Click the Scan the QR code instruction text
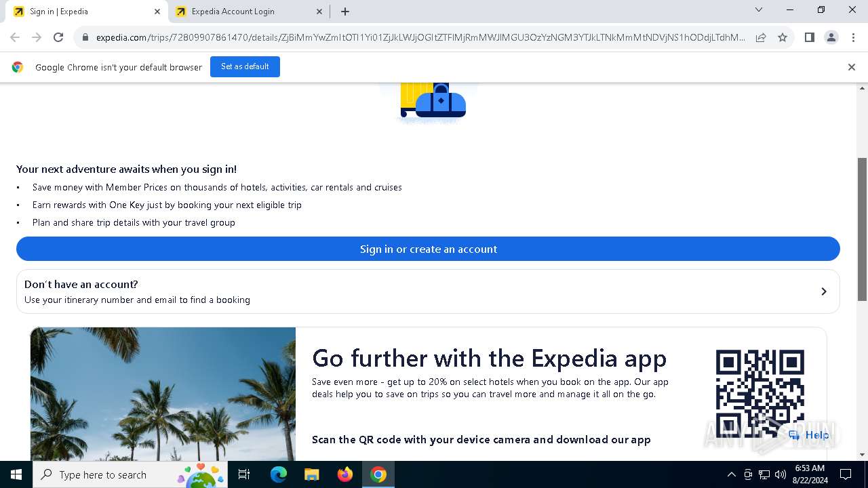 (x=481, y=439)
